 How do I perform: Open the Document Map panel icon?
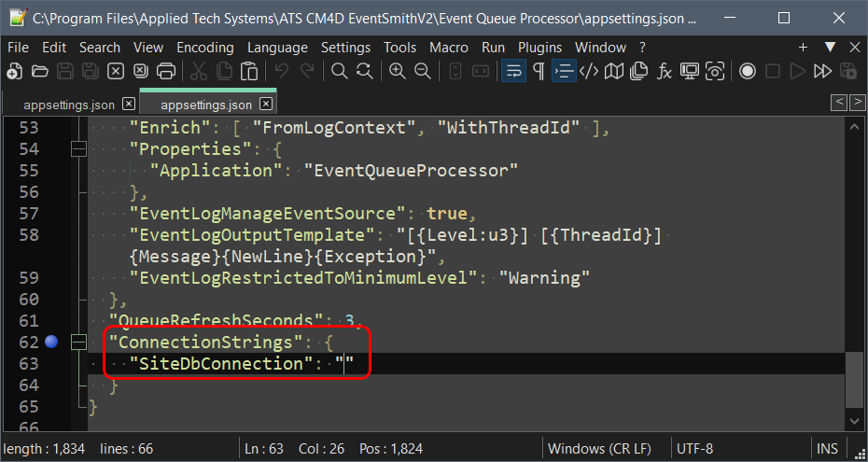(614, 71)
